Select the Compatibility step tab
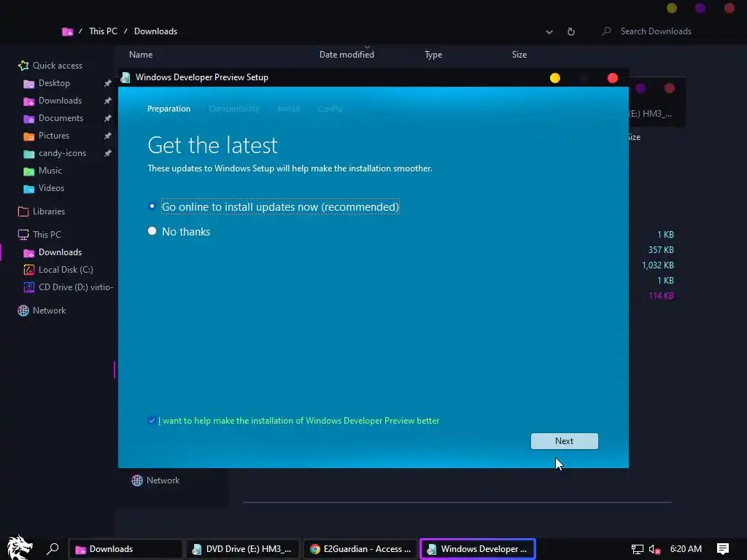 (x=234, y=109)
